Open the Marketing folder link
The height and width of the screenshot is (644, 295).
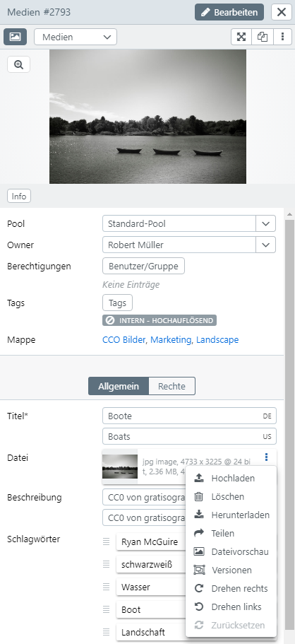(171, 339)
